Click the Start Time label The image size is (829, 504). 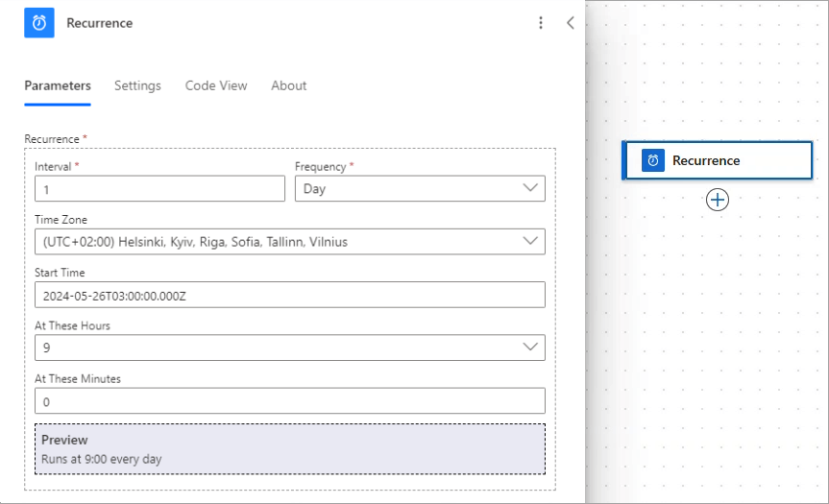tap(60, 273)
